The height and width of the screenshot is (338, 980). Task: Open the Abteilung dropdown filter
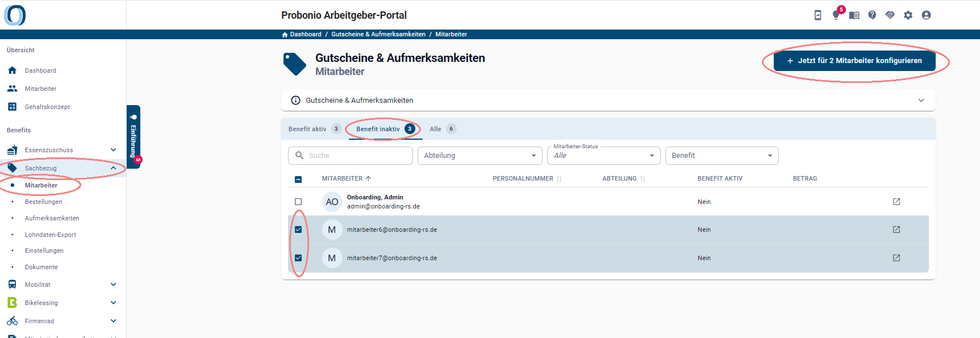[480, 156]
